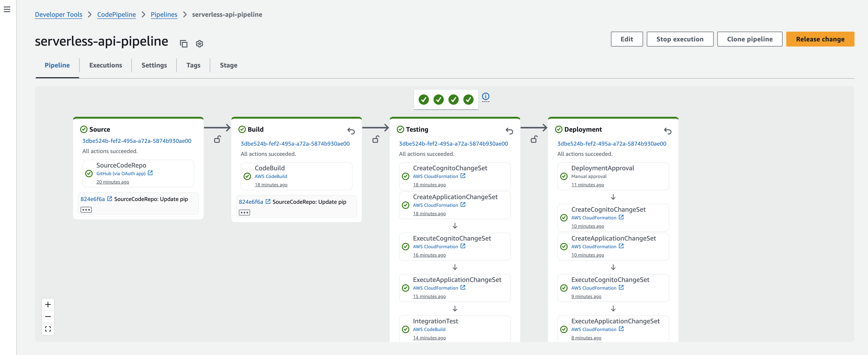The height and width of the screenshot is (355, 868).
Task: Retry the Testing stage with its retry arrow
Action: pyautogui.click(x=509, y=131)
